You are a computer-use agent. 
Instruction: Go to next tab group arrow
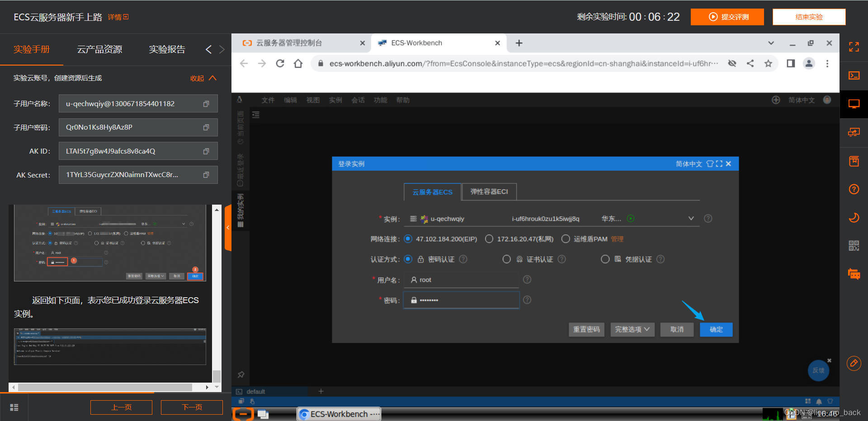tap(222, 49)
